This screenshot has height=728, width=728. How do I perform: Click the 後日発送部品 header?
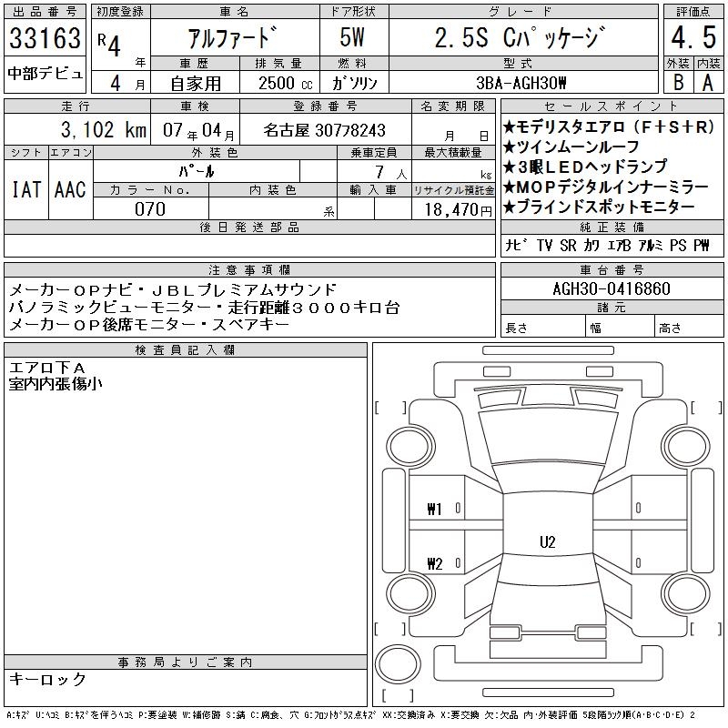[x=249, y=227]
